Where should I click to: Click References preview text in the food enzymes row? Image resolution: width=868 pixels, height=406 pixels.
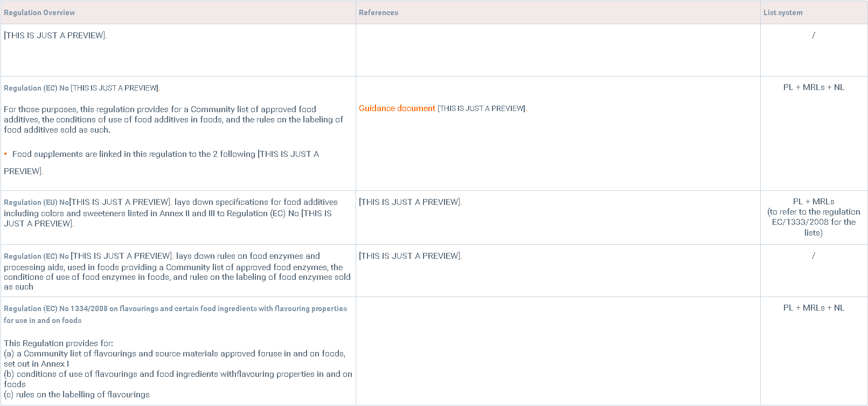[x=410, y=256]
